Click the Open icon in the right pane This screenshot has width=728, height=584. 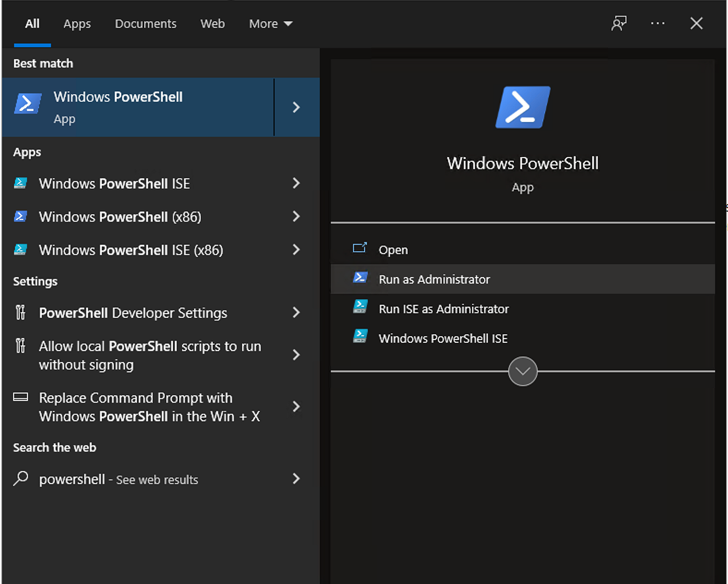click(360, 248)
